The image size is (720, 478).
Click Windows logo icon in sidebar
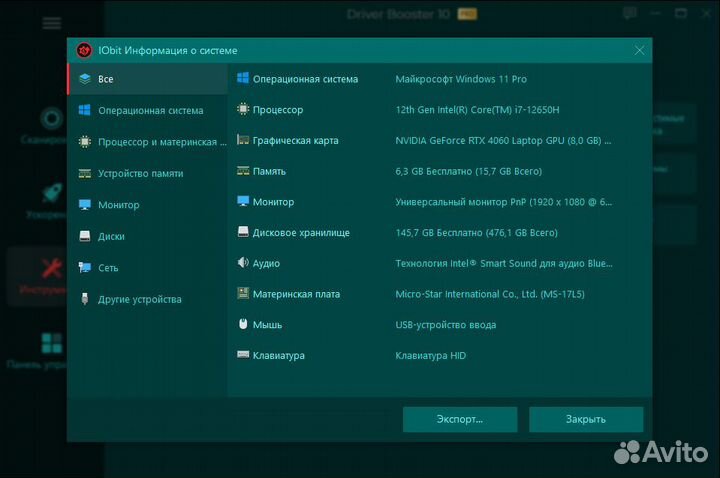(x=84, y=110)
